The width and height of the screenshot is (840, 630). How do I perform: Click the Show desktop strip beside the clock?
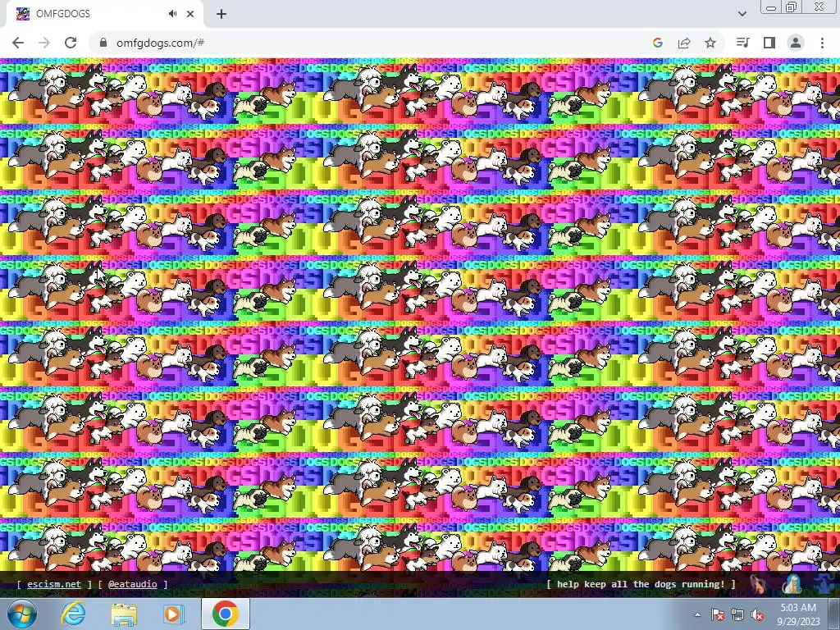tap(834, 614)
